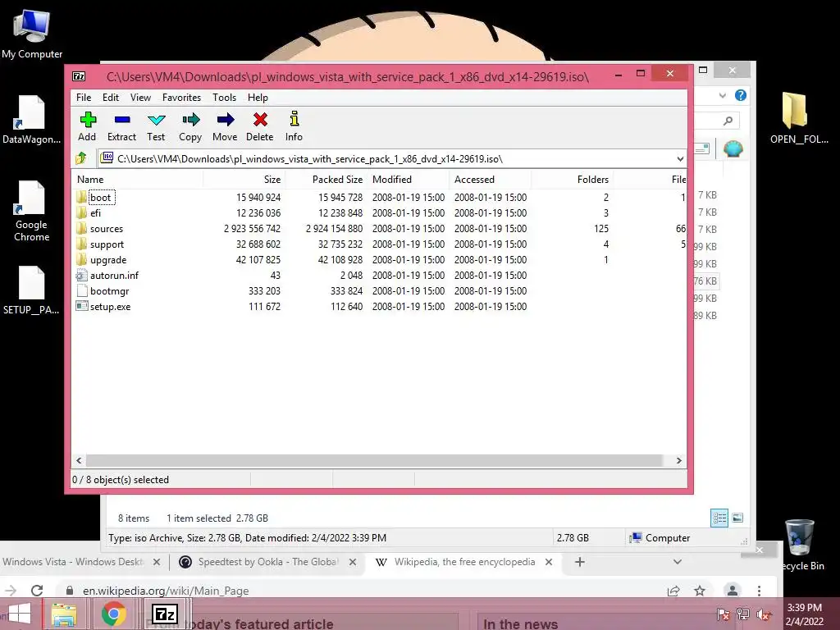Image resolution: width=840 pixels, height=630 pixels.
Task: Click the Explorer search magnifier icon
Action: tap(728, 121)
